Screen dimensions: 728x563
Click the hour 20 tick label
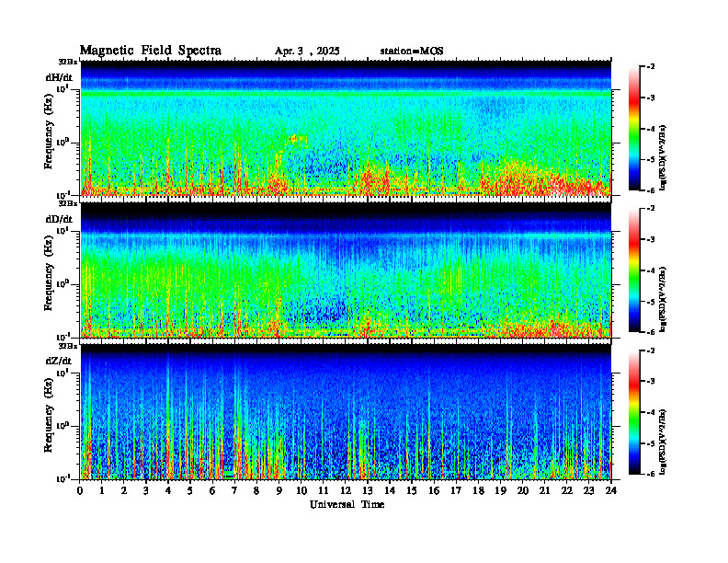point(523,491)
